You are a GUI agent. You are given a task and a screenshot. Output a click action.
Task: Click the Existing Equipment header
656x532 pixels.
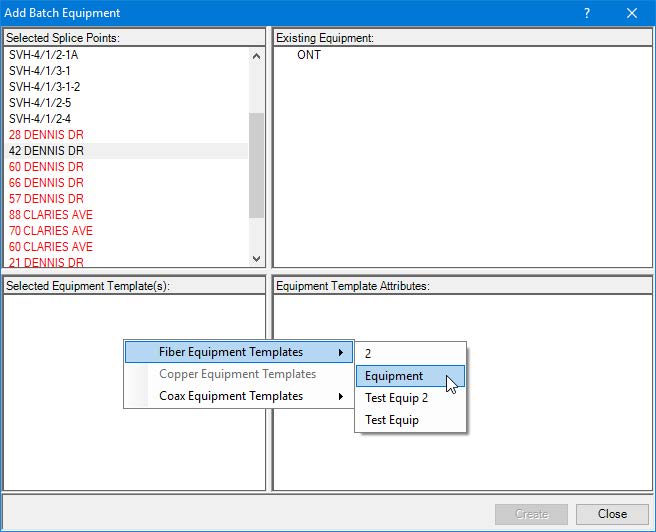(463, 38)
